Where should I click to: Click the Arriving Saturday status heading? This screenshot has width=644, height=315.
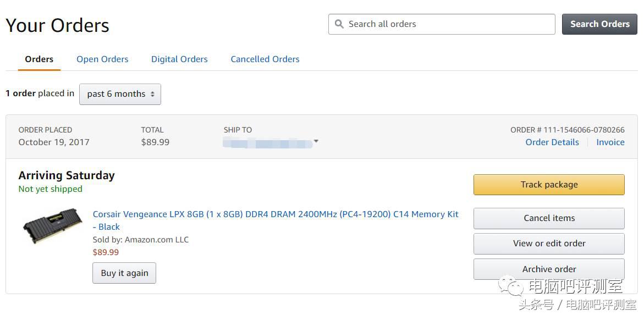tap(67, 176)
